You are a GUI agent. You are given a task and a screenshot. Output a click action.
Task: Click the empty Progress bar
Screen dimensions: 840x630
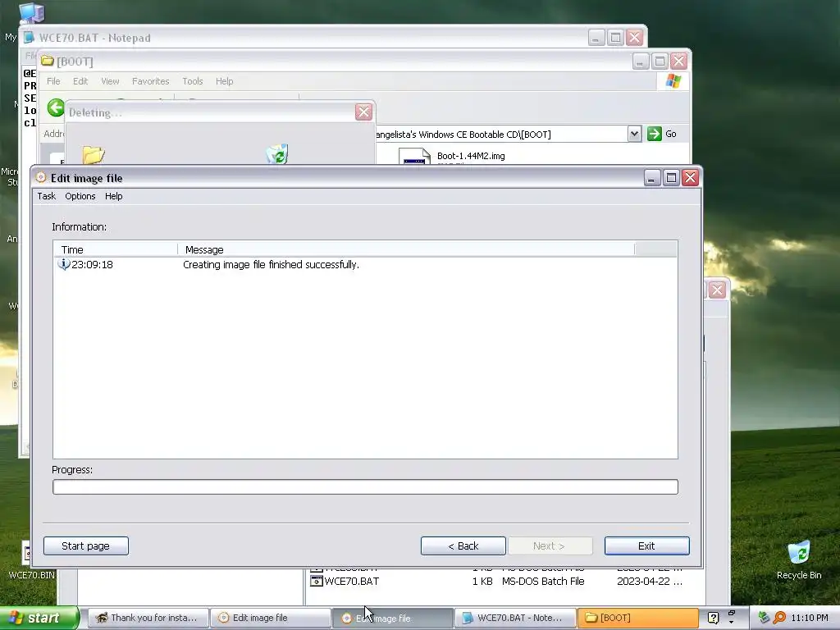click(365, 487)
